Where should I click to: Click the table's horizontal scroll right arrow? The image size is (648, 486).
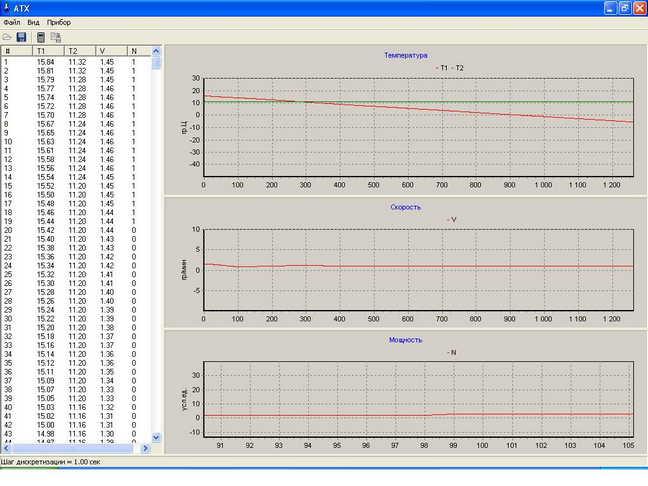click(x=145, y=448)
